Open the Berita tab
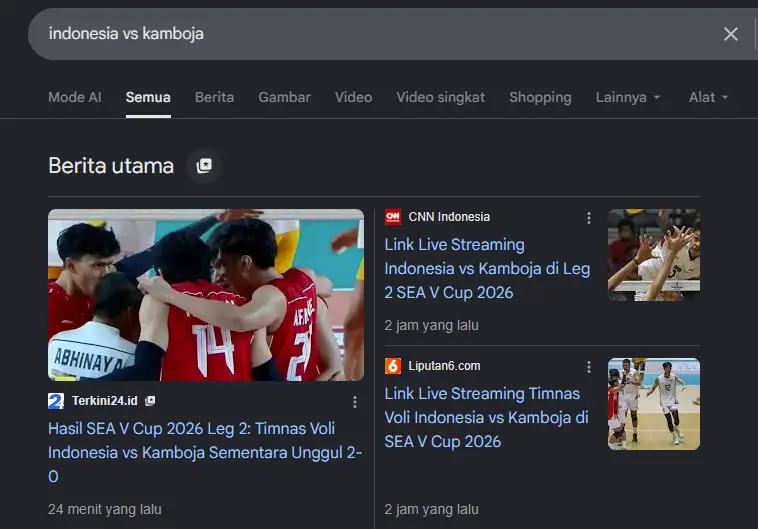 [x=214, y=97]
